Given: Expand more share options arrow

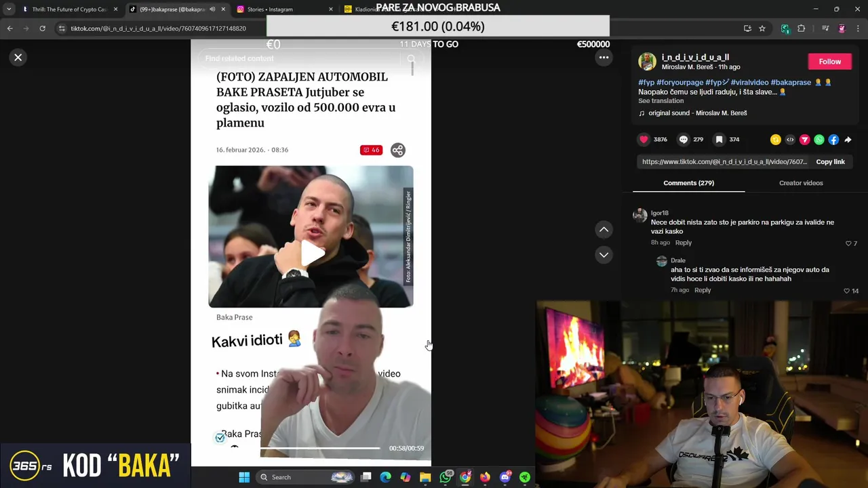Looking at the screenshot, I should point(848,140).
